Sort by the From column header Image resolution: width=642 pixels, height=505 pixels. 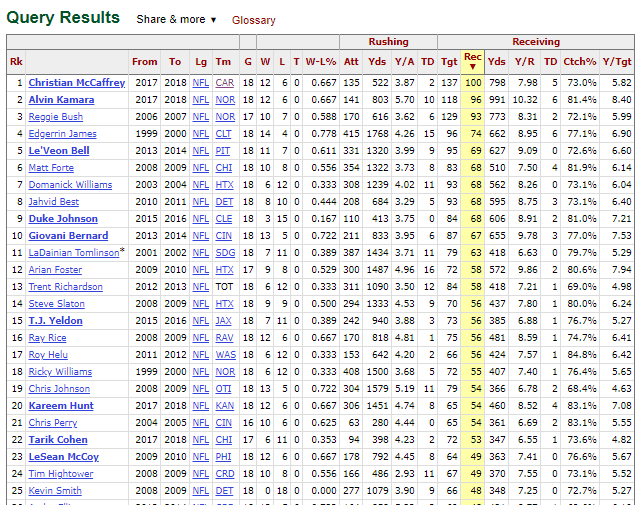(x=145, y=61)
